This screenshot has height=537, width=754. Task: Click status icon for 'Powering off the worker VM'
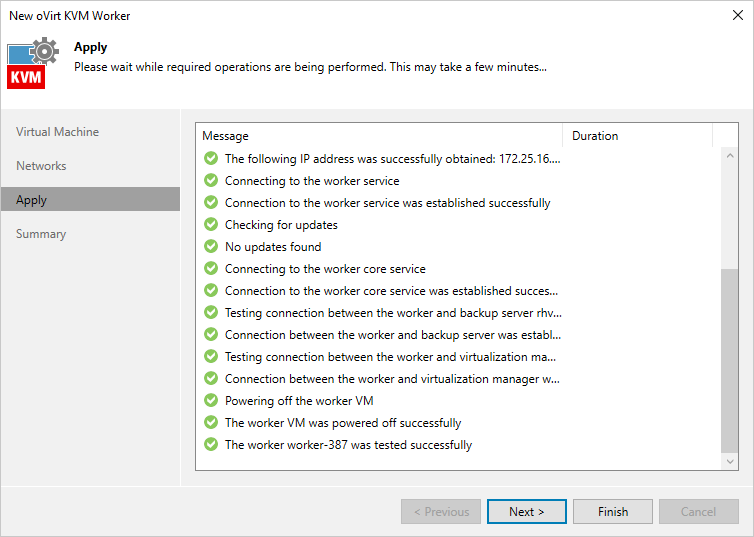pos(211,400)
